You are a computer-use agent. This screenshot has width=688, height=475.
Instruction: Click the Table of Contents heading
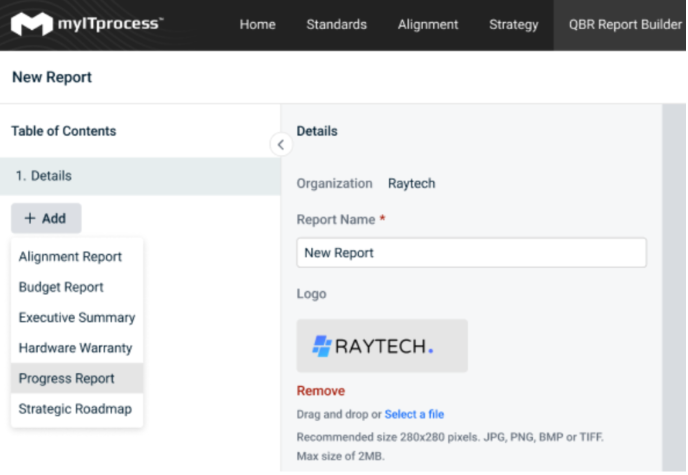pyautogui.click(x=64, y=131)
